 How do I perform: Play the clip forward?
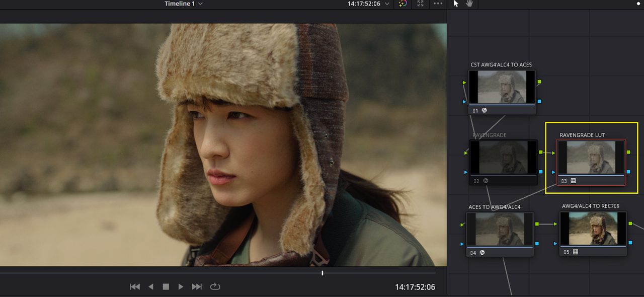click(181, 287)
